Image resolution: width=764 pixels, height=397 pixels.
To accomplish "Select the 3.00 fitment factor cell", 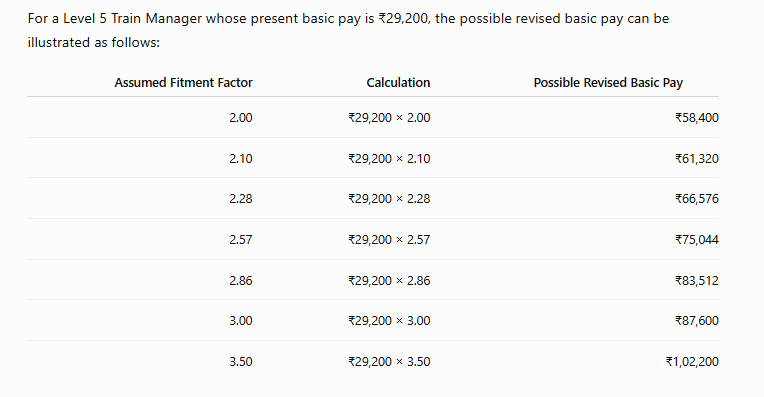I will point(241,321).
